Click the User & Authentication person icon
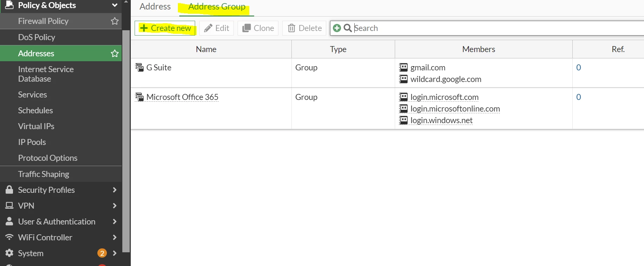This screenshot has width=644, height=266. point(9,221)
